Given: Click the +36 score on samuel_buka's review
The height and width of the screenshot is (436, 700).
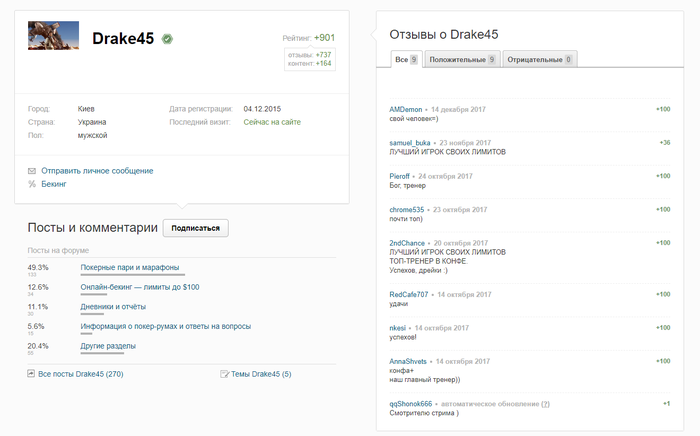Looking at the screenshot, I should click(x=665, y=142).
